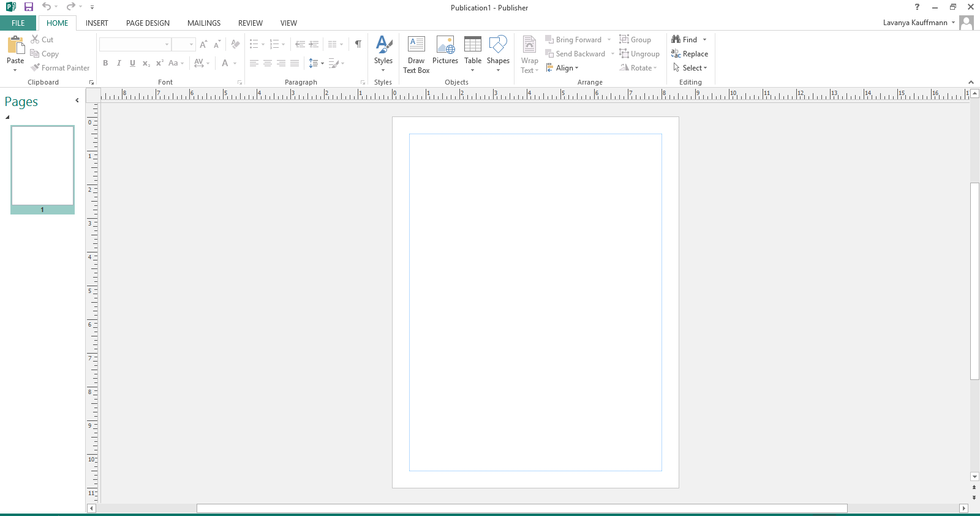Select the page 1 thumbnail
This screenshot has height=516, width=980.
click(42, 166)
